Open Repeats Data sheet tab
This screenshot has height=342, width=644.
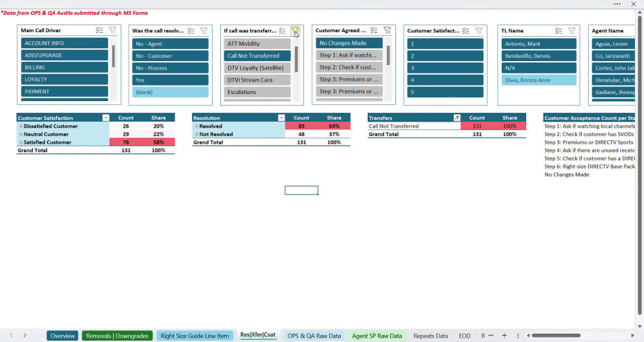(x=430, y=336)
